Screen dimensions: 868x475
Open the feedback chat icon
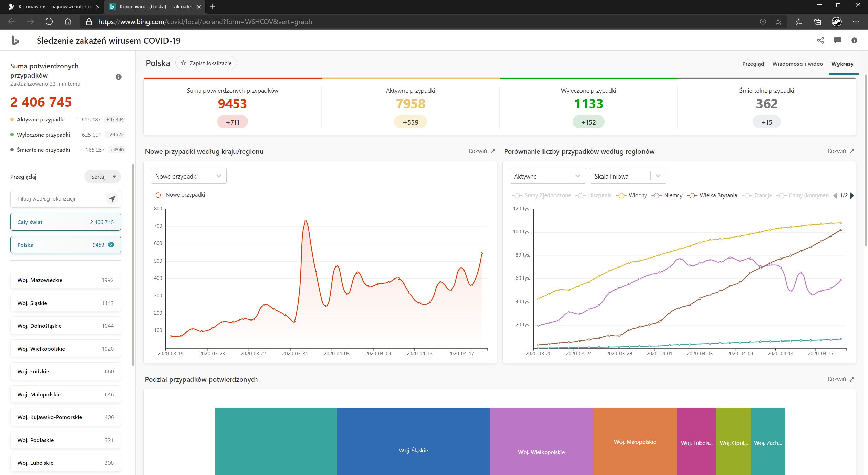[837, 40]
